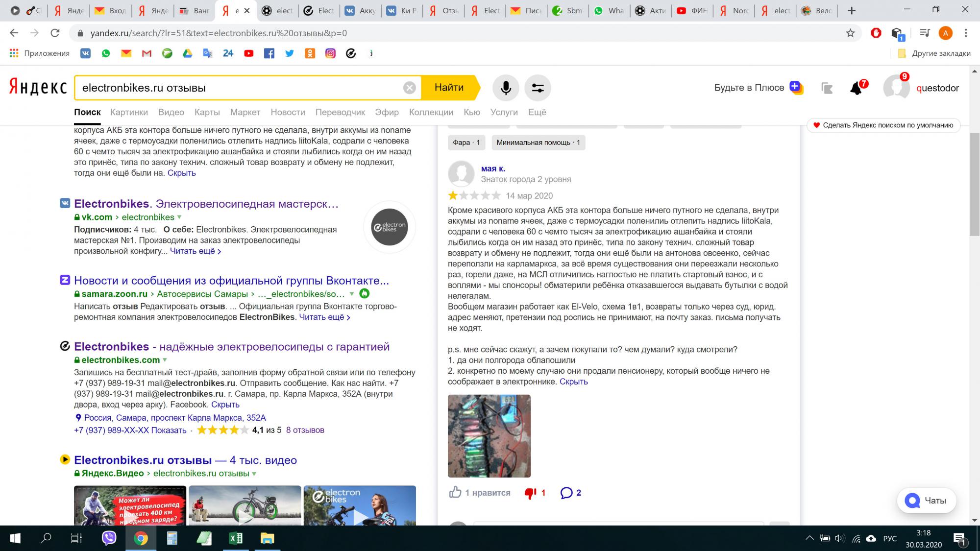The height and width of the screenshot is (551, 980).
Task: Open the notifications bell icon
Action: [x=856, y=88]
